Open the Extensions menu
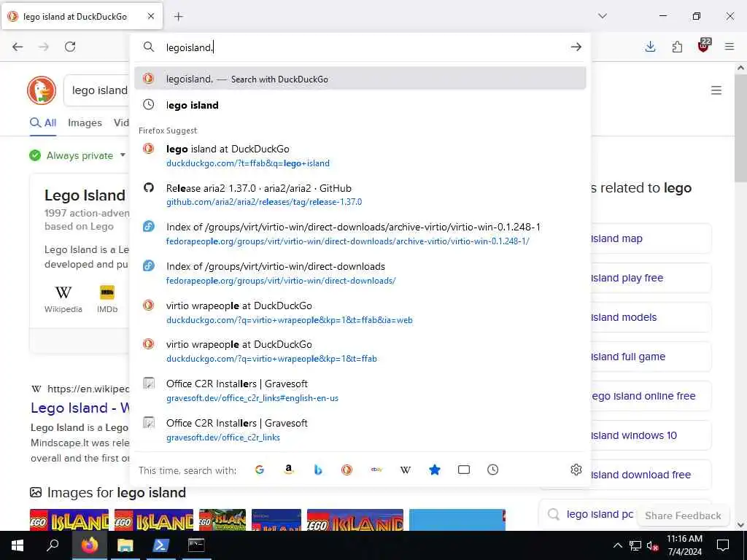The height and width of the screenshot is (560, 747). (677, 47)
